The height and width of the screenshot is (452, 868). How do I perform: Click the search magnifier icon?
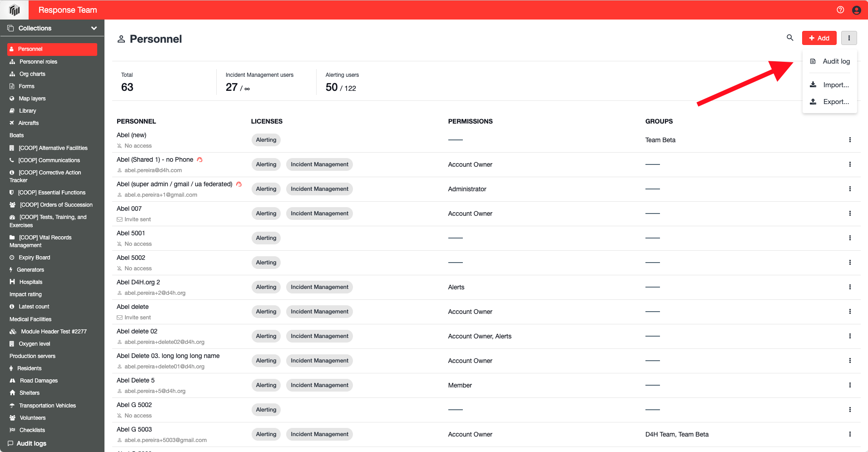click(790, 38)
